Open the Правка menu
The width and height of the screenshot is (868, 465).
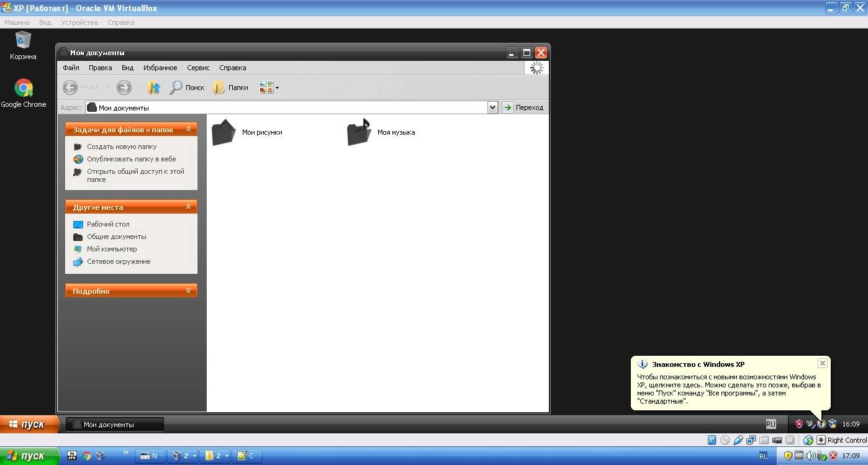tap(100, 68)
